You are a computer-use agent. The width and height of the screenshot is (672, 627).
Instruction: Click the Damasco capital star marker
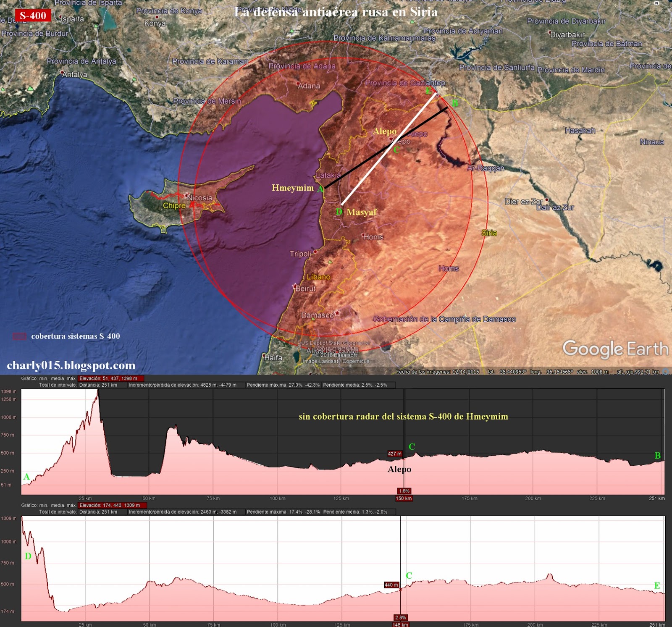(337, 313)
